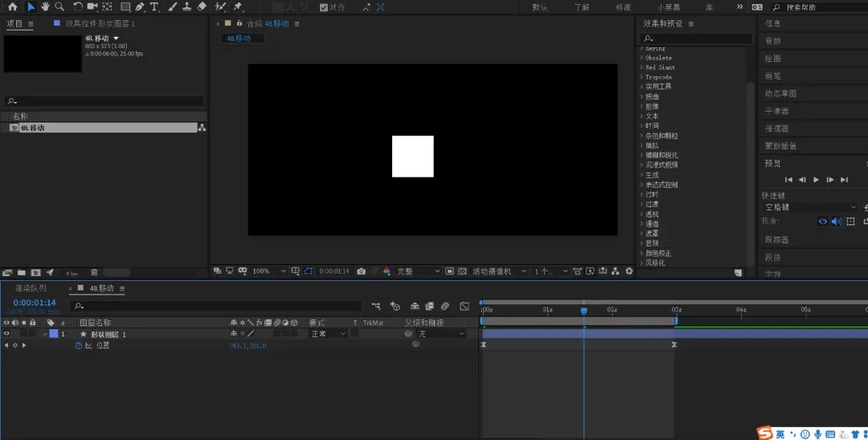The width and height of the screenshot is (868, 440).
Task: Open the 跟踪器 panel
Action: (776, 239)
